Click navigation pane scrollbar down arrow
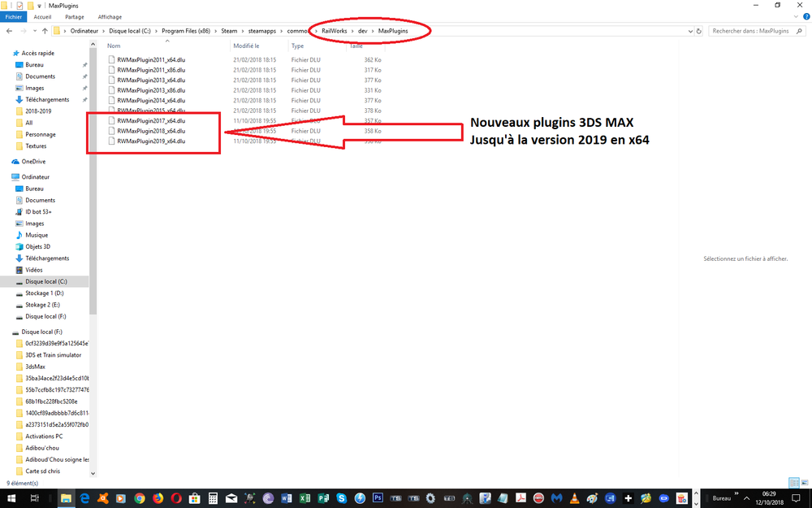This screenshot has height=508, width=812. 93,473
